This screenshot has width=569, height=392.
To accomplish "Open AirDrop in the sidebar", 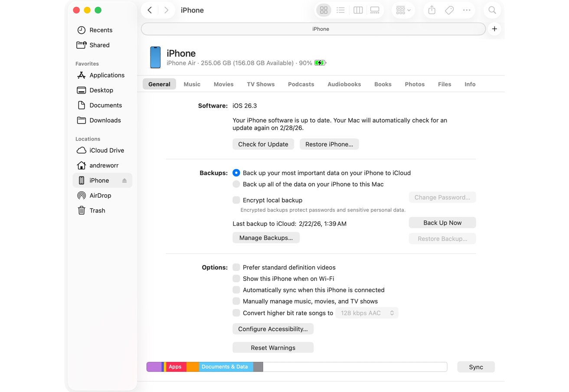I will point(100,196).
